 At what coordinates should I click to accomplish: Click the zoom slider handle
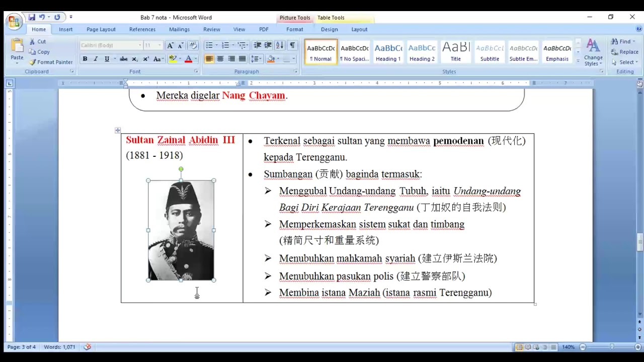612,347
